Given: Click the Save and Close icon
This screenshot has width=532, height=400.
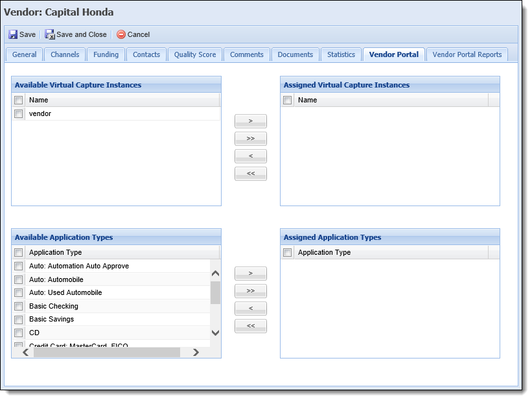Looking at the screenshot, I should [50, 34].
